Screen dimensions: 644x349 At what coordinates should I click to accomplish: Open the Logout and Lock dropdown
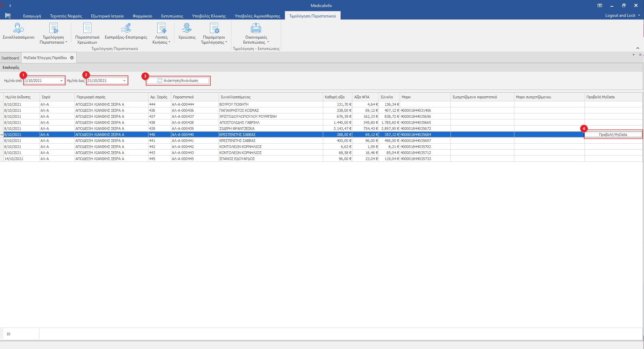coord(622,15)
